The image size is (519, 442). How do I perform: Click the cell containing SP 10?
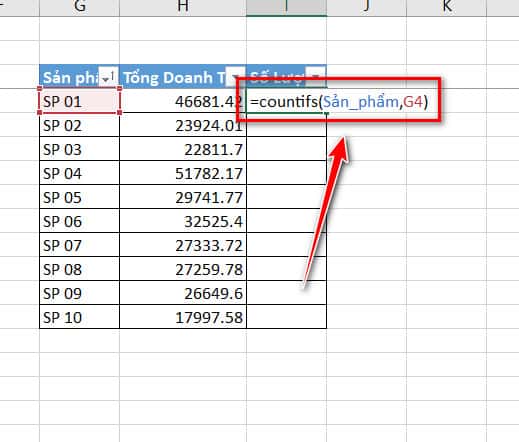[79, 317]
